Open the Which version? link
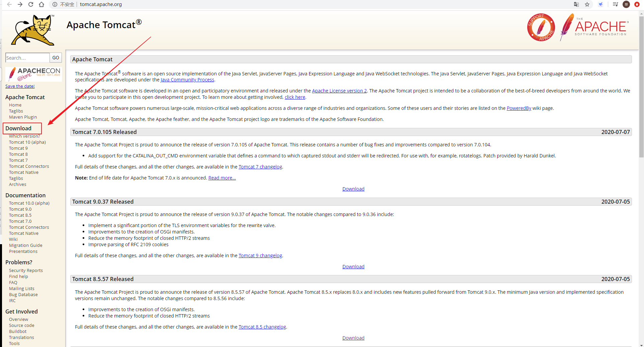Image resolution: width=644 pixels, height=347 pixels. (x=24, y=136)
